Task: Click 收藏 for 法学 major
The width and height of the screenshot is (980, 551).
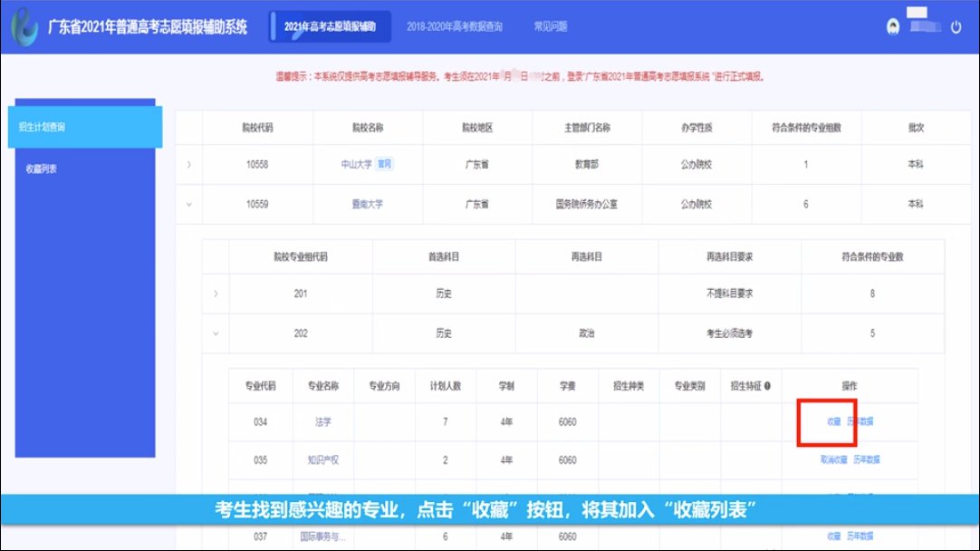Action: pyautogui.click(x=834, y=422)
